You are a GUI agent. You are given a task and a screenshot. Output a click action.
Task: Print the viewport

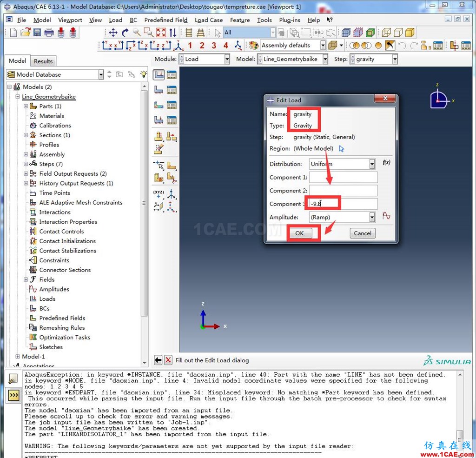pos(49,33)
